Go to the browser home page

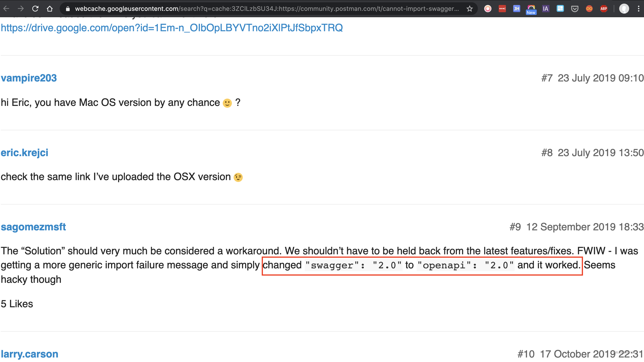click(50, 8)
